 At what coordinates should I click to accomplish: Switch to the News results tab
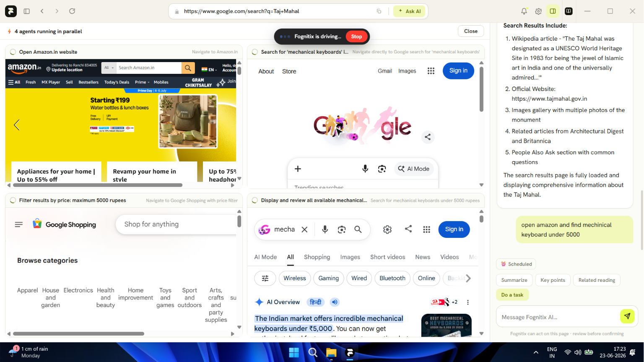tap(423, 257)
